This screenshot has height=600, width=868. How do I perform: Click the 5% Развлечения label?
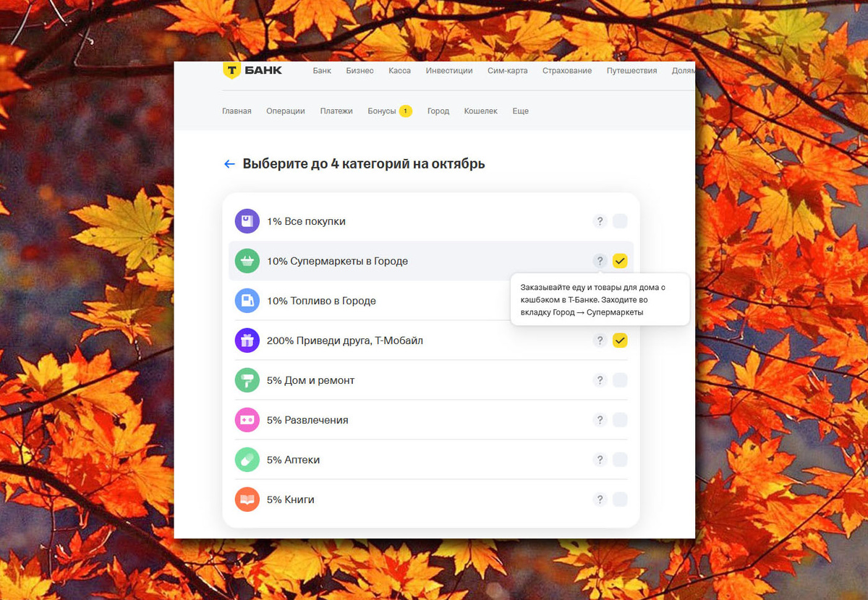[x=307, y=420]
